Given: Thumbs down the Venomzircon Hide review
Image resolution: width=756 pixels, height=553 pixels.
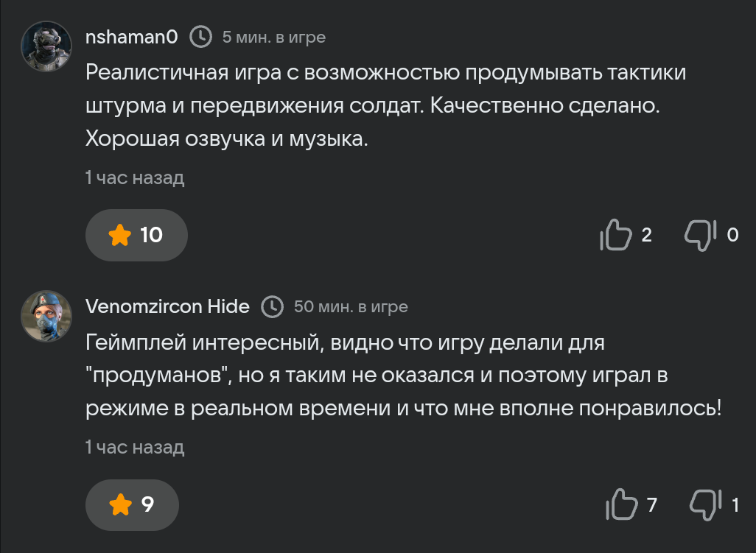Looking at the screenshot, I should (704, 505).
